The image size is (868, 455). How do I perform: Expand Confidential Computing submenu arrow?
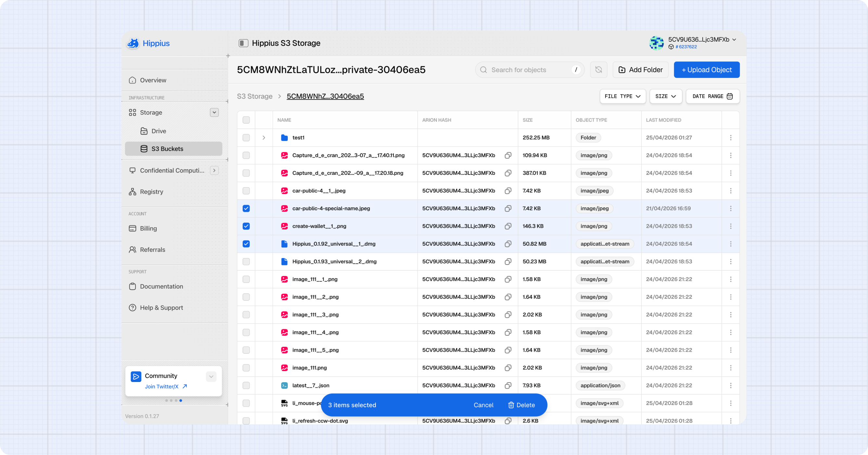(x=214, y=171)
